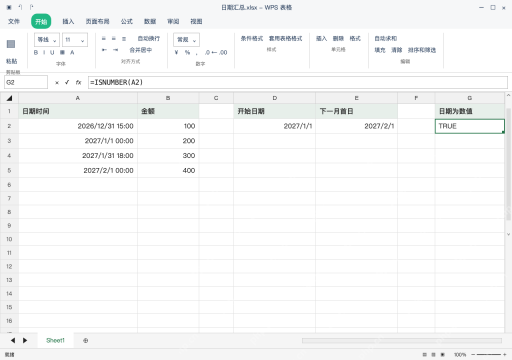512x360 pixels.
Task: Click zoom out minus button
Action: tap(473, 354)
